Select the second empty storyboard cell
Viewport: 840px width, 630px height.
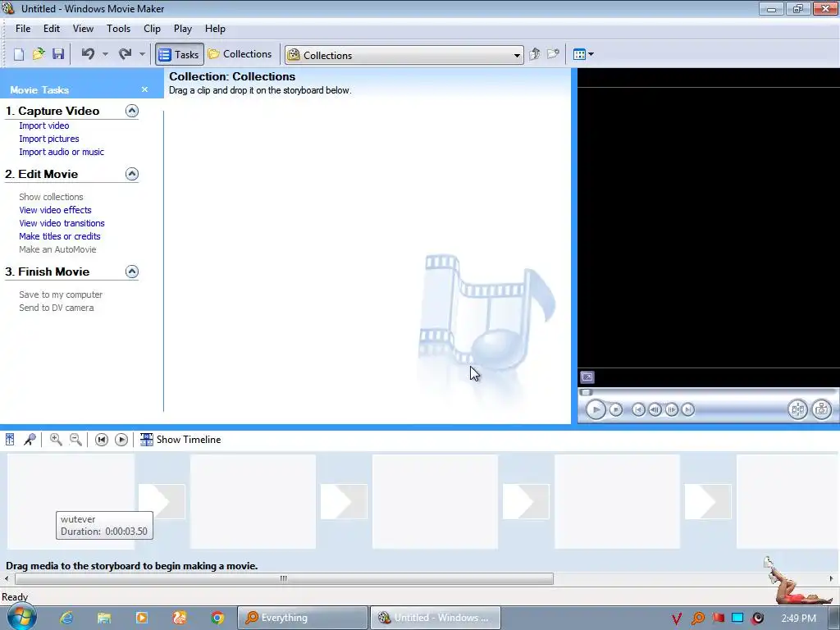click(253, 501)
